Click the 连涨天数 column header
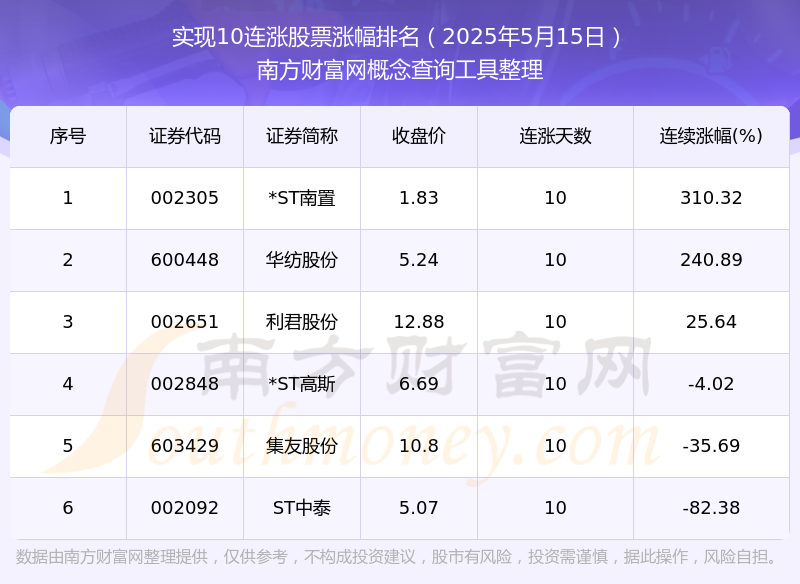 [555, 136]
